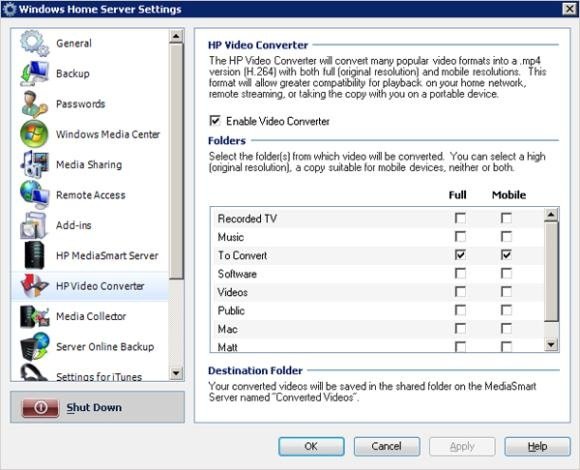Click the Backup computer icon
Screen dimensions: 580x470
(x=34, y=73)
